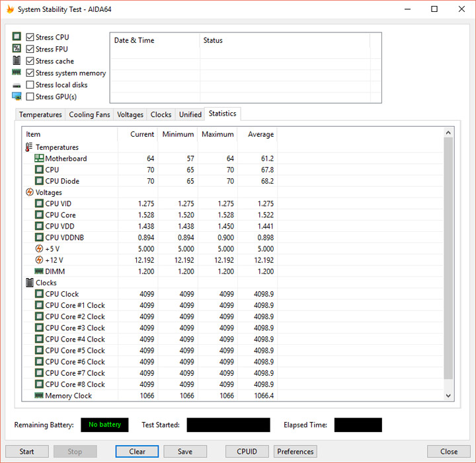Click the CPU VDD maximum value 1.450

coord(225,226)
